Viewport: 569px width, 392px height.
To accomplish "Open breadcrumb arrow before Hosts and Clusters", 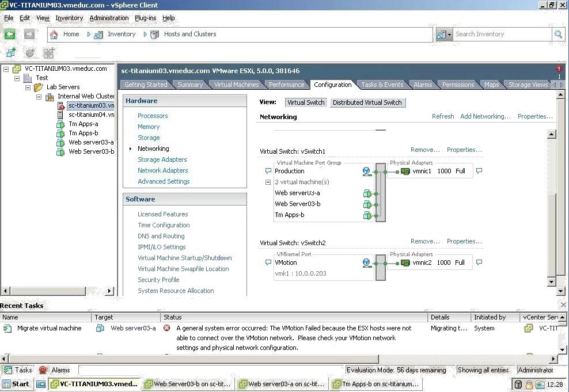I will coord(145,34).
